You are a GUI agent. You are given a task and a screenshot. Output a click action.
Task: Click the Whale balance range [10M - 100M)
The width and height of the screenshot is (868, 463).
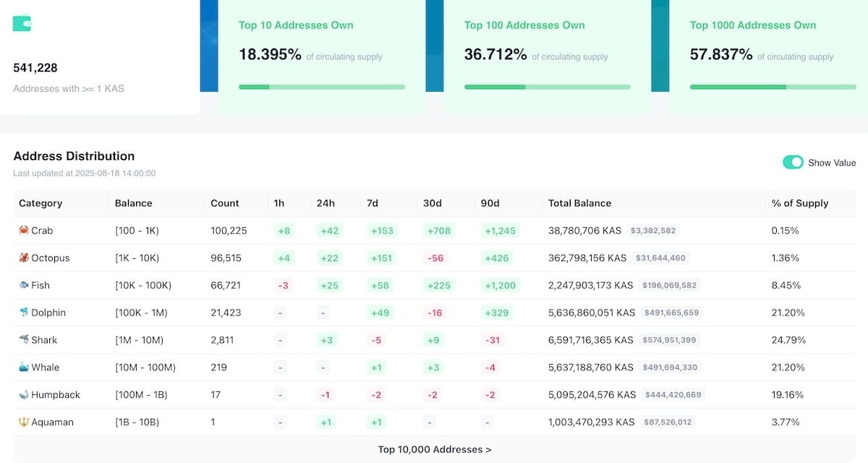[145, 368]
